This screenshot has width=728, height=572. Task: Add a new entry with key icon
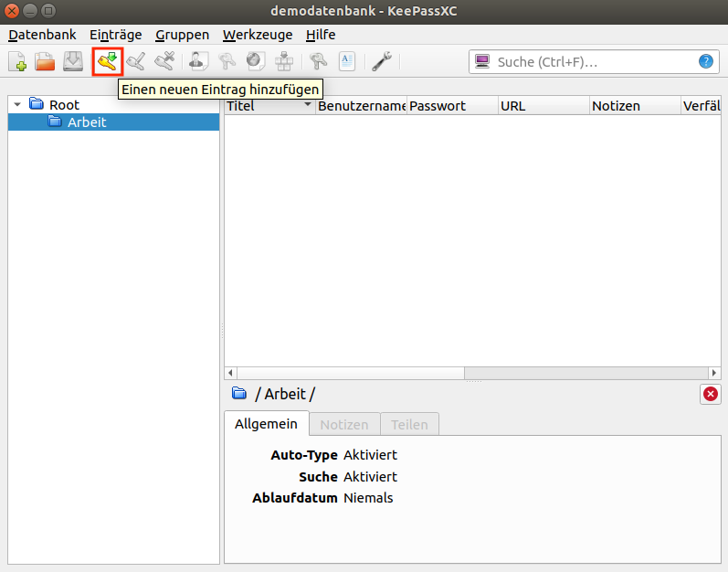click(x=108, y=61)
